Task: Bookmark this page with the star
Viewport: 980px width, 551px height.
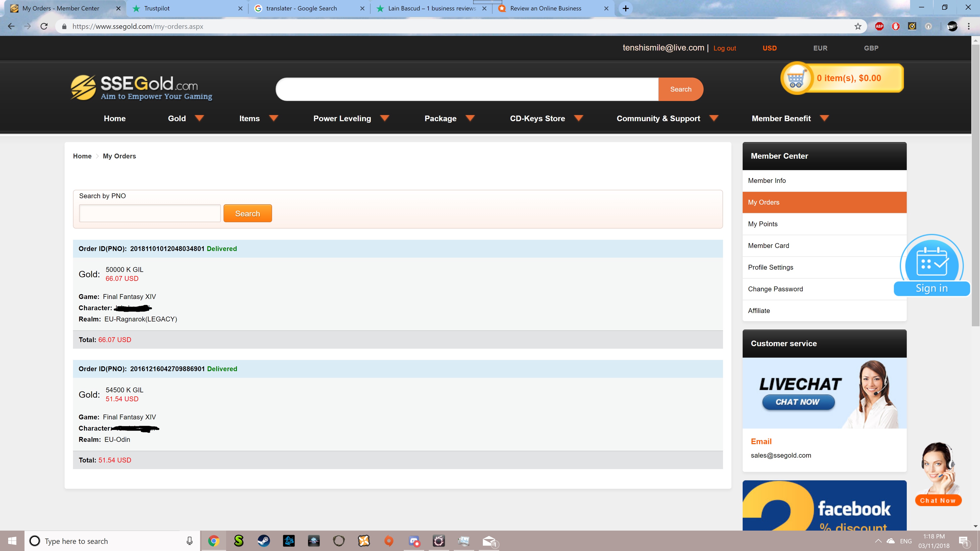Action: pos(857,26)
